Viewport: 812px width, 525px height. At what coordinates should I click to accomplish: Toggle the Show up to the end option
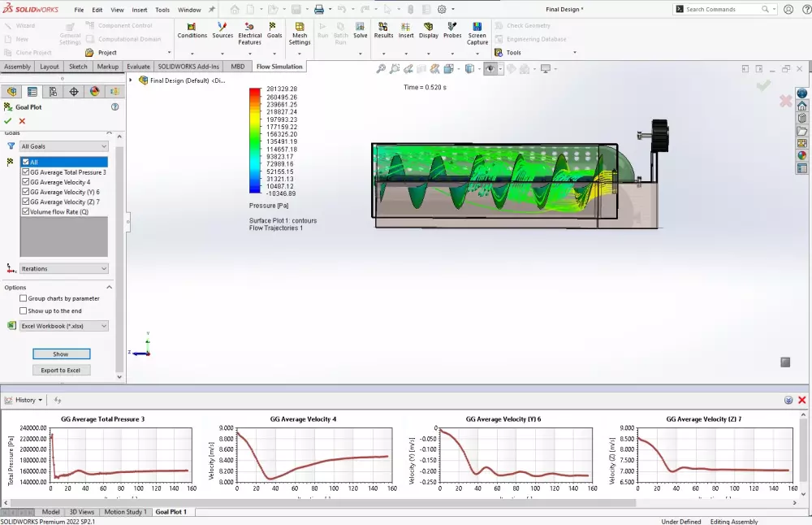click(x=24, y=310)
